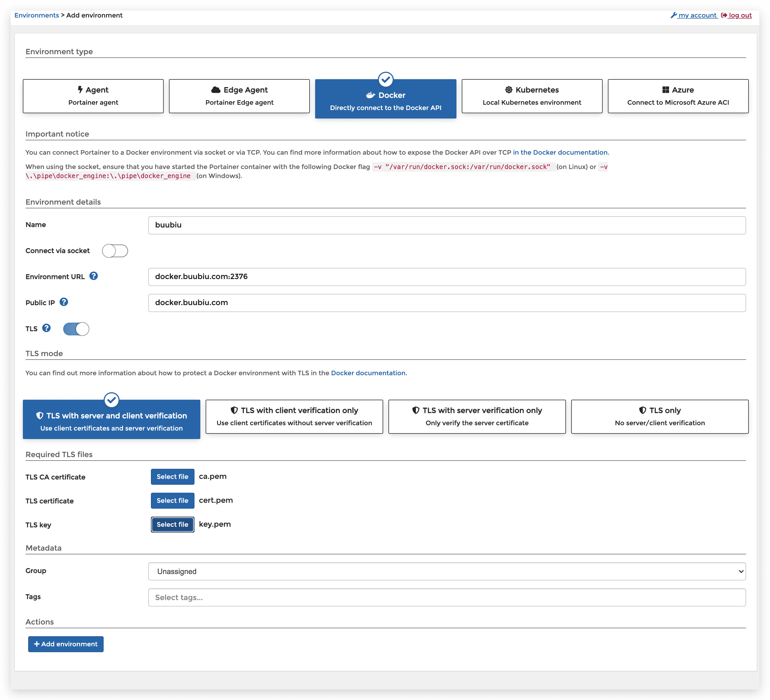The width and height of the screenshot is (770, 700).
Task: Open the Group dropdown showing Unassigned
Action: (x=446, y=571)
